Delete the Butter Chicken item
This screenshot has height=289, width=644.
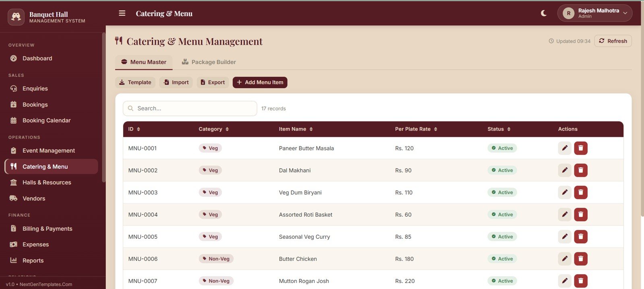581,259
